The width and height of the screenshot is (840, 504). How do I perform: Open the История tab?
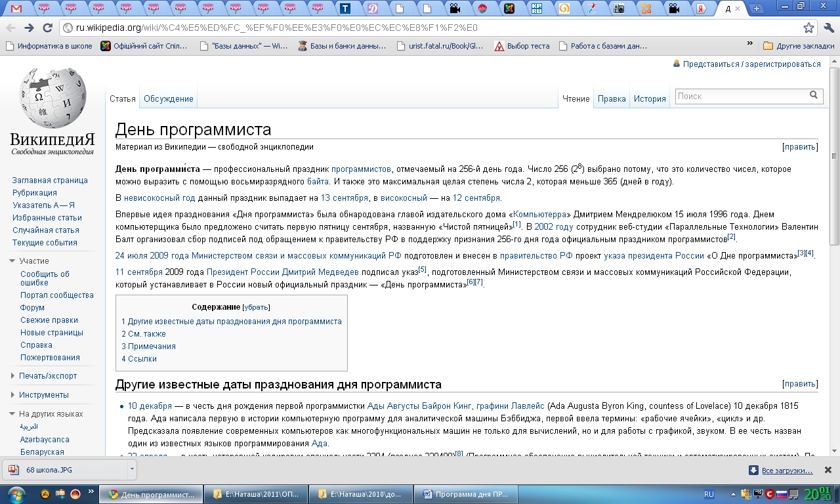point(650,99)
